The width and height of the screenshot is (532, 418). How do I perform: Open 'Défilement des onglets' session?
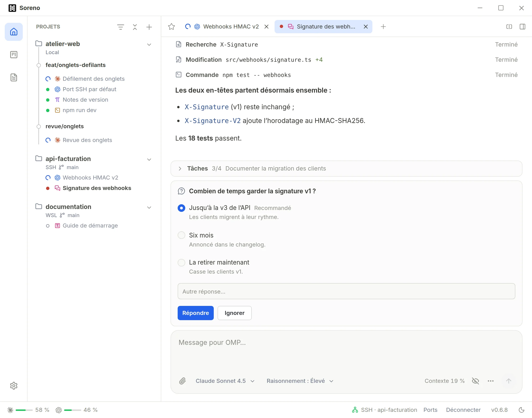(94, 79)
